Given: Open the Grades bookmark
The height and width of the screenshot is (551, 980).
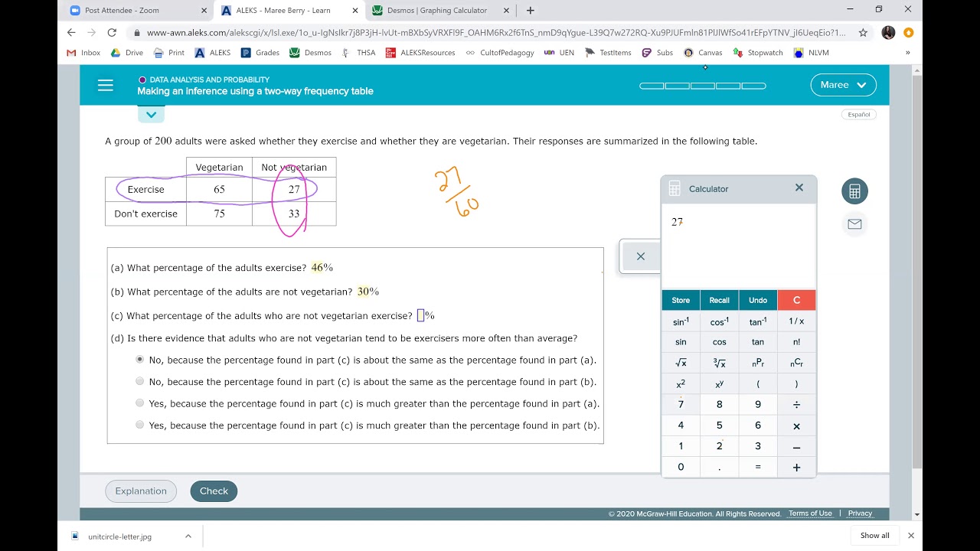Looking at the screenshot, I should coord(260,53).
